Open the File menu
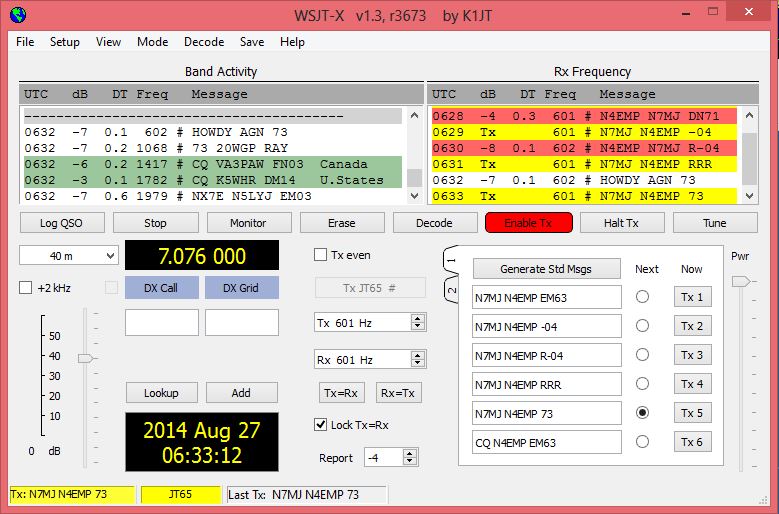The image size is (779, 514). [25, 42]
